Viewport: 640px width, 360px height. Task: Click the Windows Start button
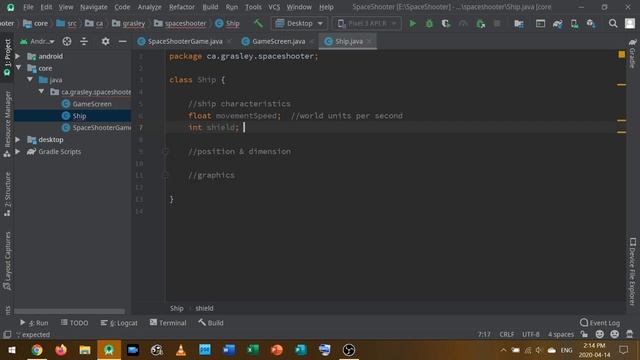[x=12, y=350]
